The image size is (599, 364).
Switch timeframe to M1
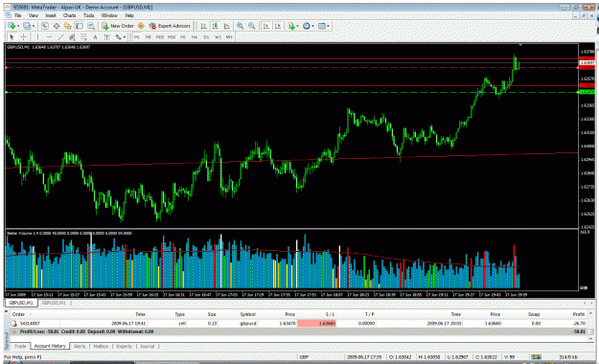pyautogui.click(x=136, y=37)
